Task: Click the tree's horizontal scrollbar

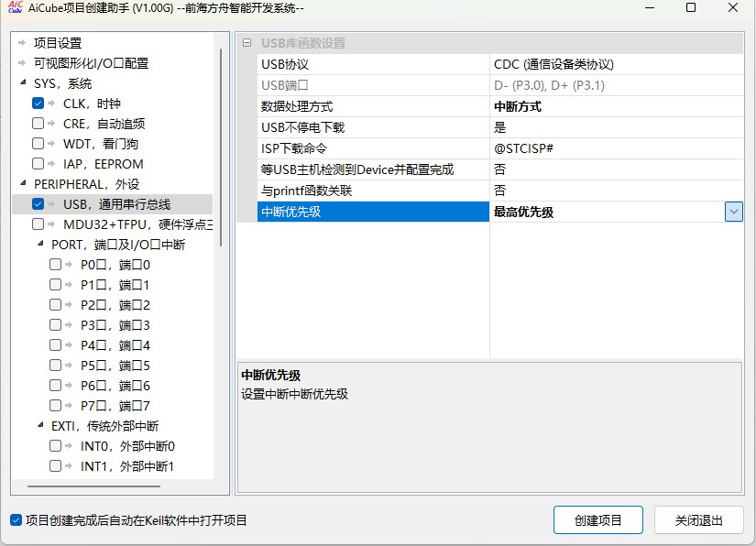Action: point(93,486)
